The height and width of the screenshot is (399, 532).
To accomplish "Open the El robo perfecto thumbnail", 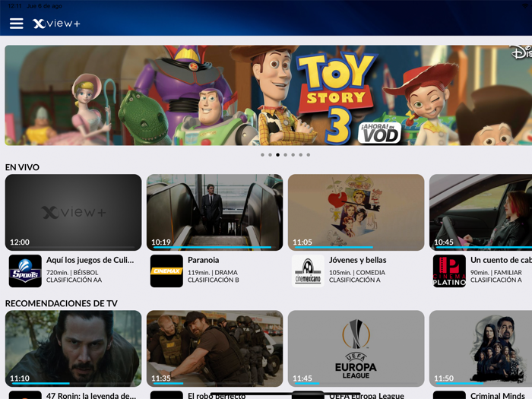I will coord(215,348).
